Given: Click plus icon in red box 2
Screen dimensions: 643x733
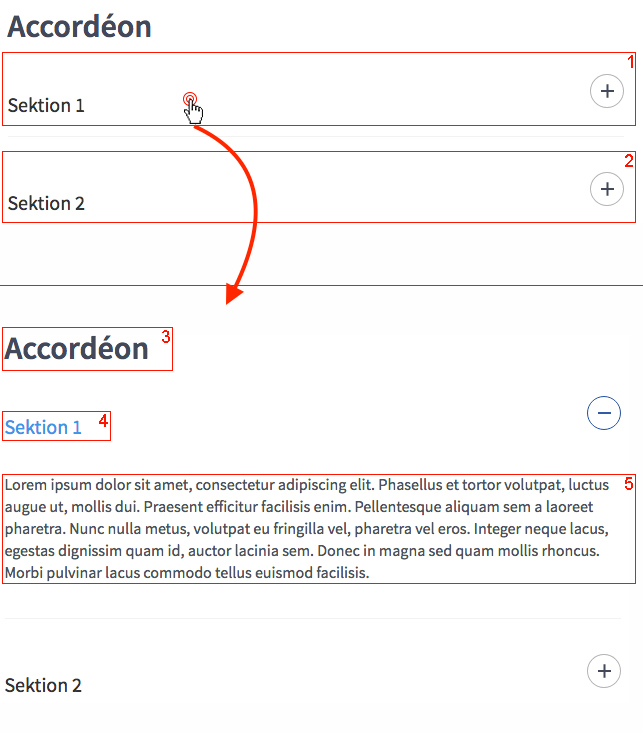Looking at the screenshot, I should pyautogui.click(x=607, y=189).
